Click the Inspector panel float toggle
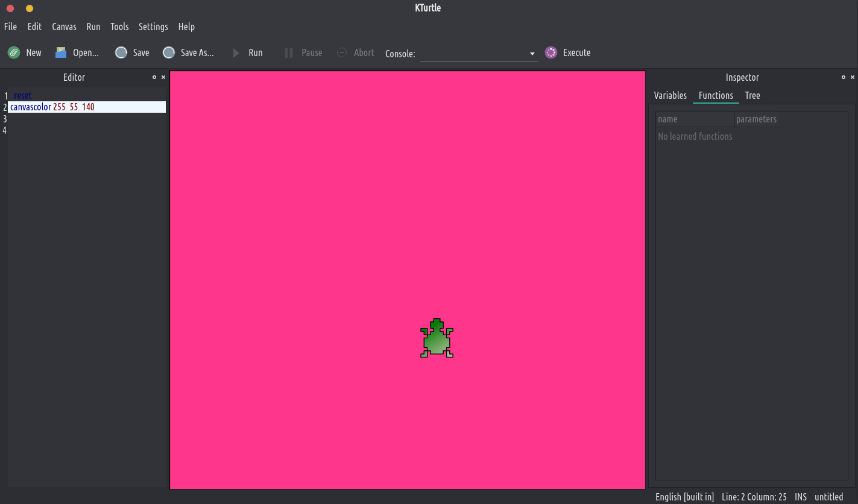Image resolution: width=858 pixels, height=504 pixels. coord(843,77)
